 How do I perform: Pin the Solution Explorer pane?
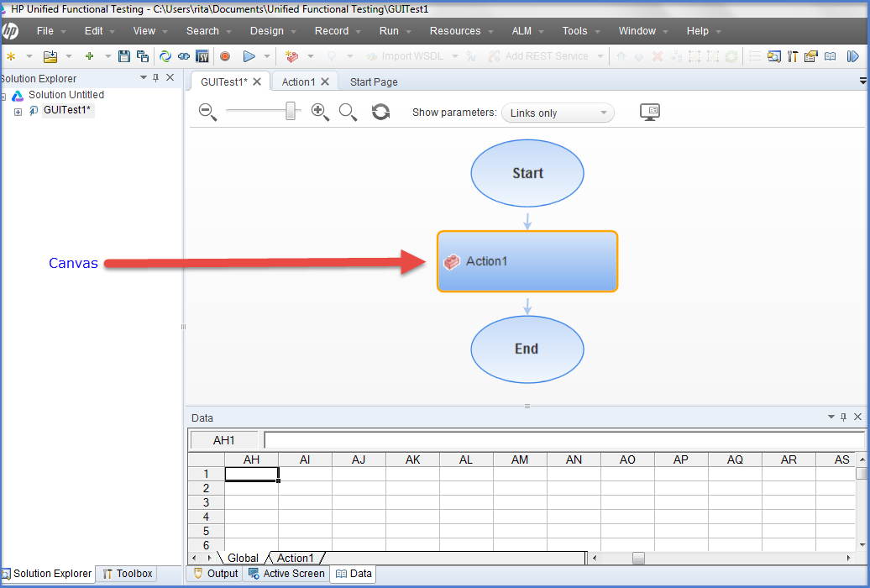pos(156,78)
